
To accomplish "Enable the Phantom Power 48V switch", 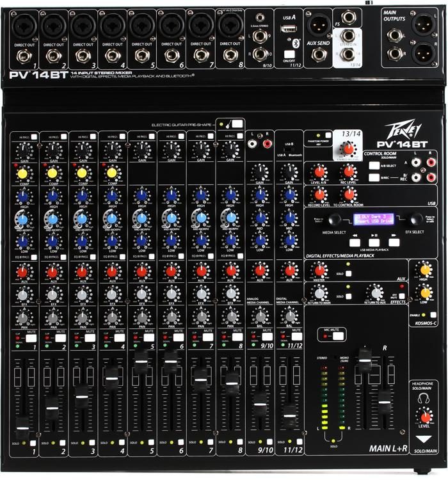I will 328,135.
